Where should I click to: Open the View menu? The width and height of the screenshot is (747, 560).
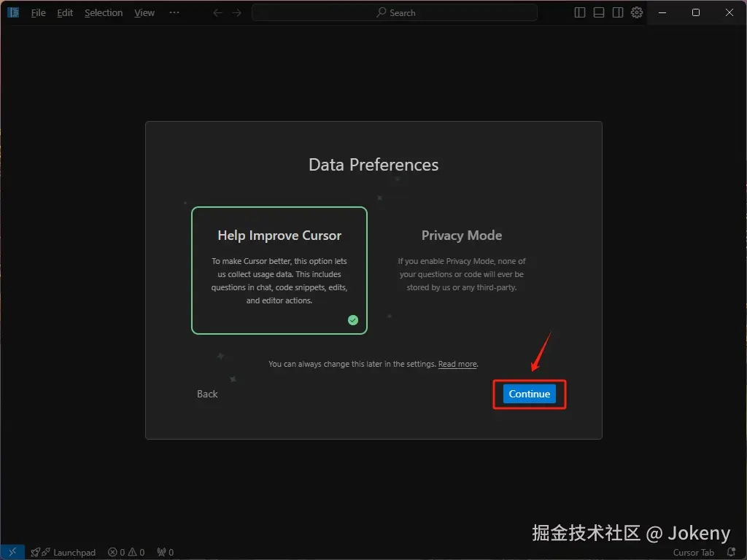click(x=144, y=13)
